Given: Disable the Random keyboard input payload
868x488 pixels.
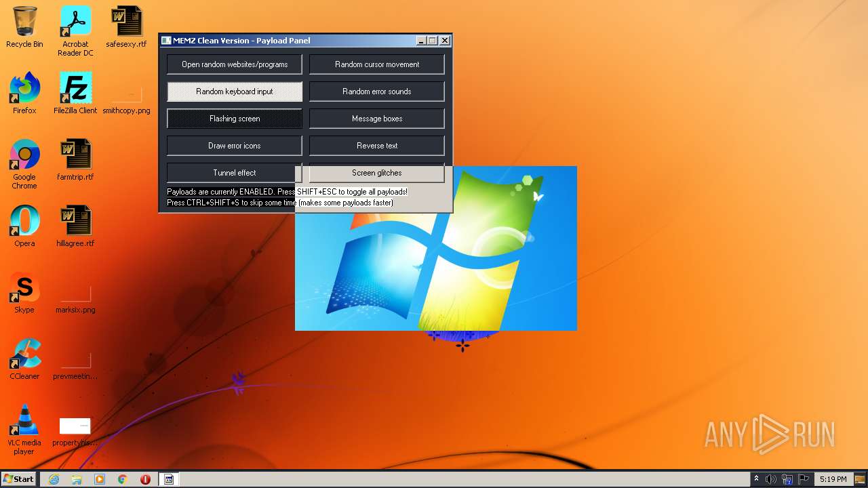Looking at the screenshot, I should 235,91.
